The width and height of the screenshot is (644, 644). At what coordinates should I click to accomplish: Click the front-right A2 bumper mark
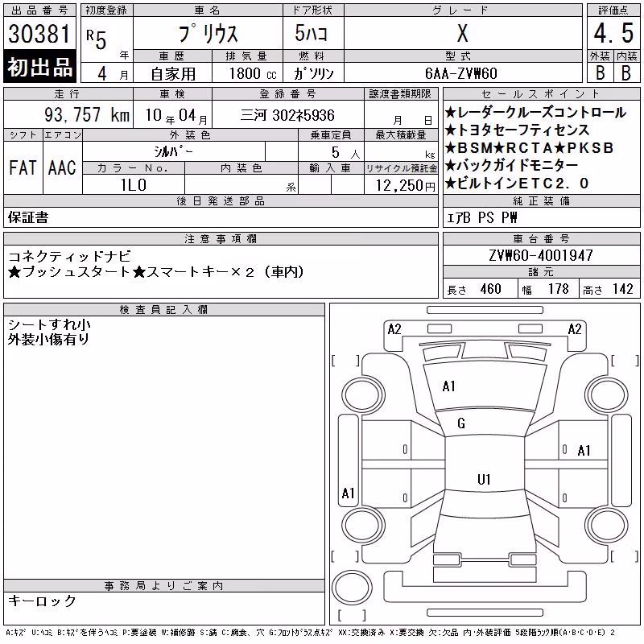pyautogui.click(x=575, y=329)
